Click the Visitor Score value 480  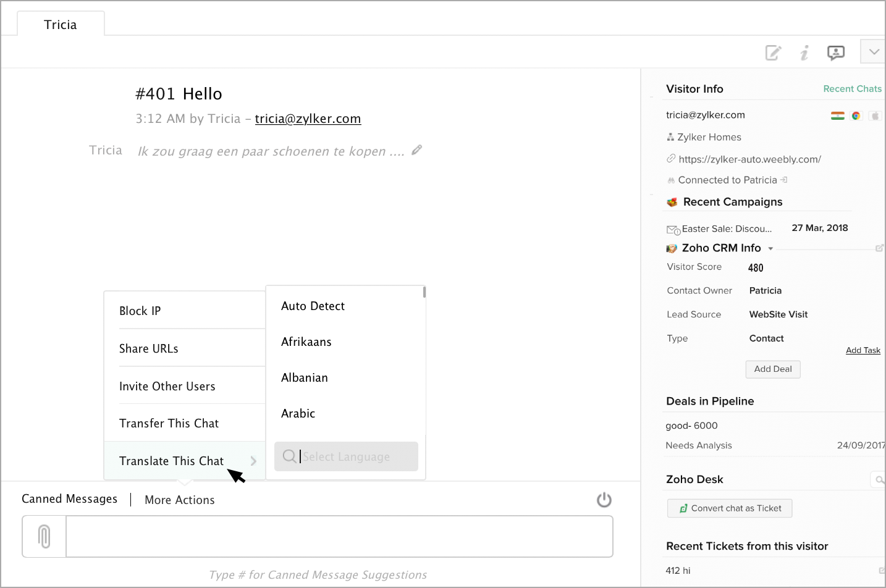756,267
